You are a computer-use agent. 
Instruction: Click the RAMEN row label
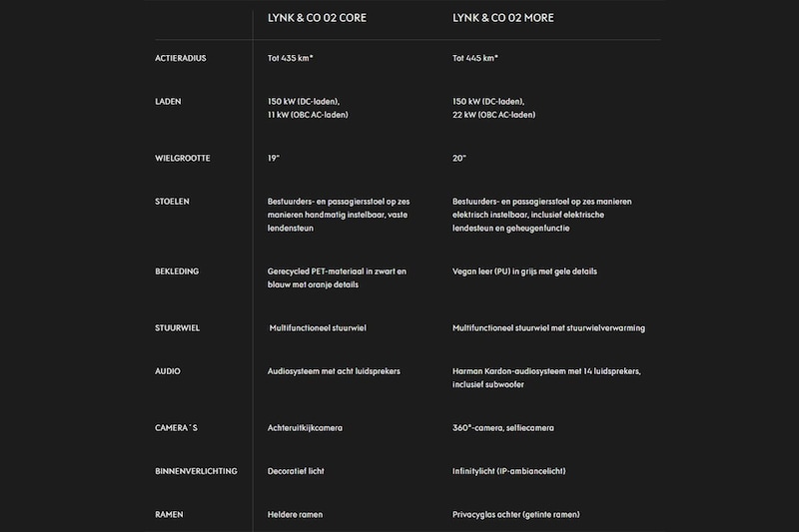[169, 515]
